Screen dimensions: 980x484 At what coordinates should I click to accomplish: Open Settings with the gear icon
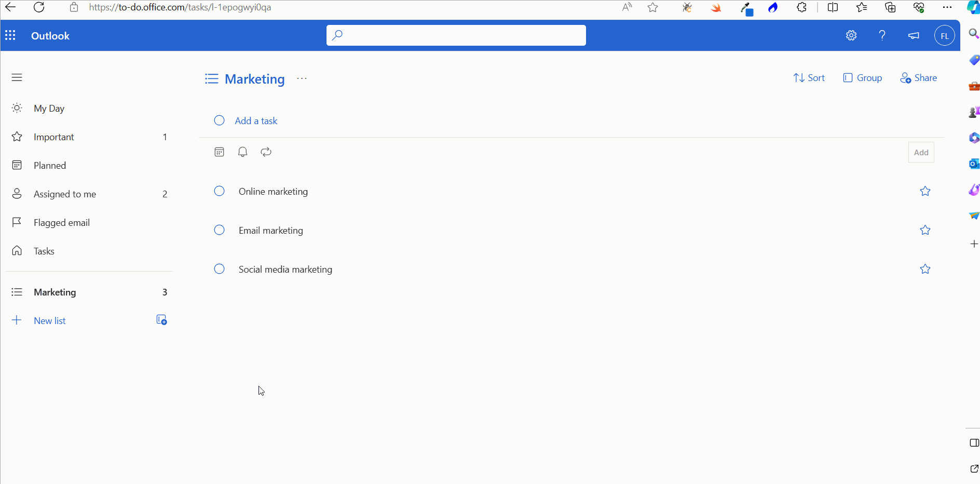pyautogui.click(x=851, y=35)
